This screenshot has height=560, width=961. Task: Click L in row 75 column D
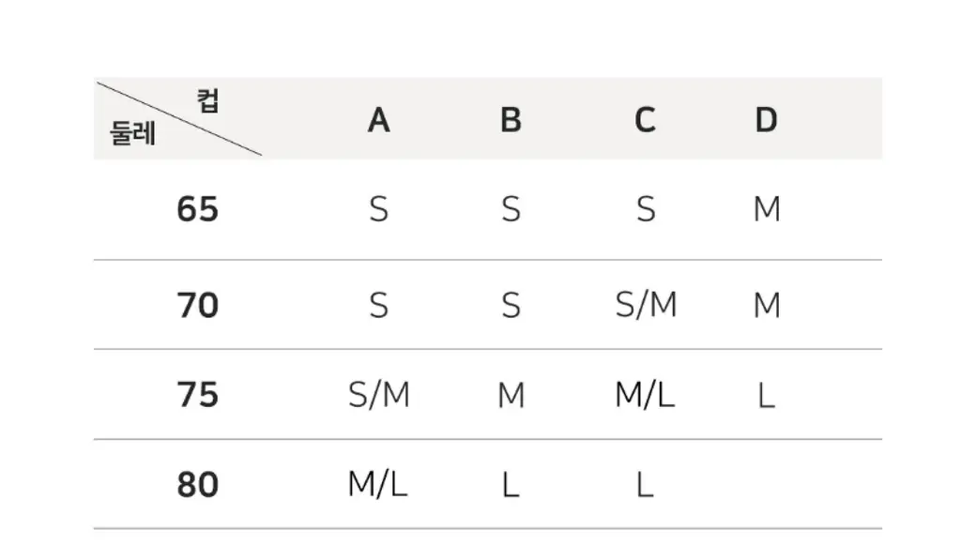pos(766,395)
